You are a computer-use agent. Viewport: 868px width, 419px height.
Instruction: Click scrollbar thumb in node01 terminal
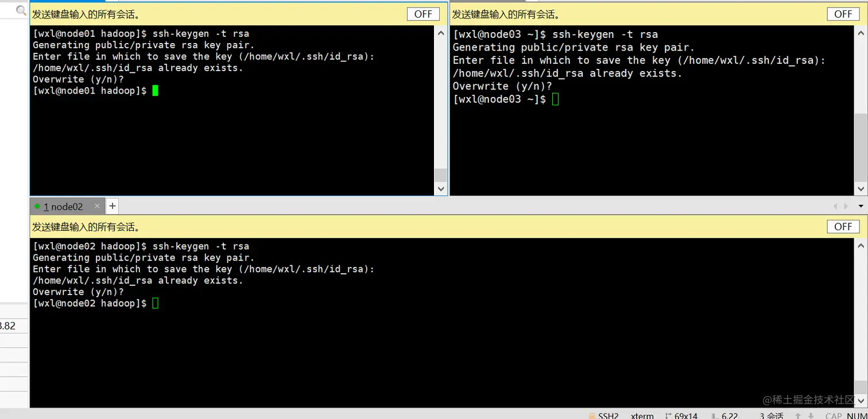[441, 175]
